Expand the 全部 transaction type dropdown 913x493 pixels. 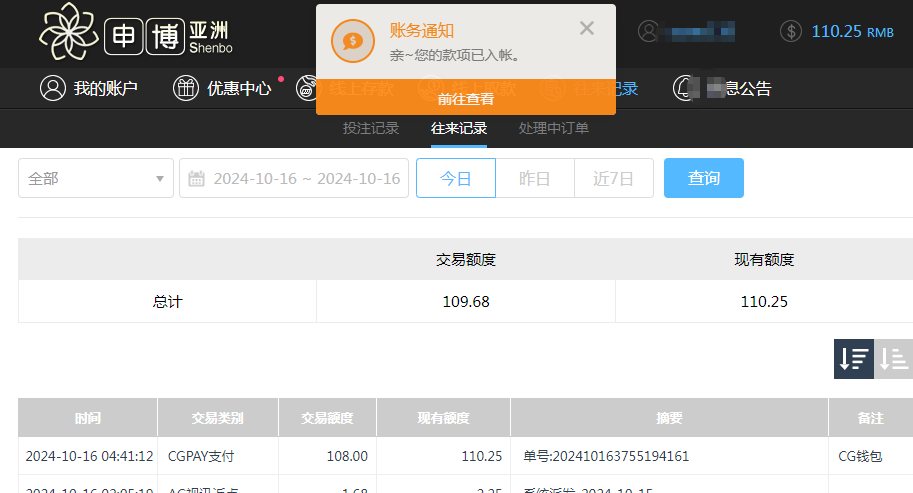96,179
